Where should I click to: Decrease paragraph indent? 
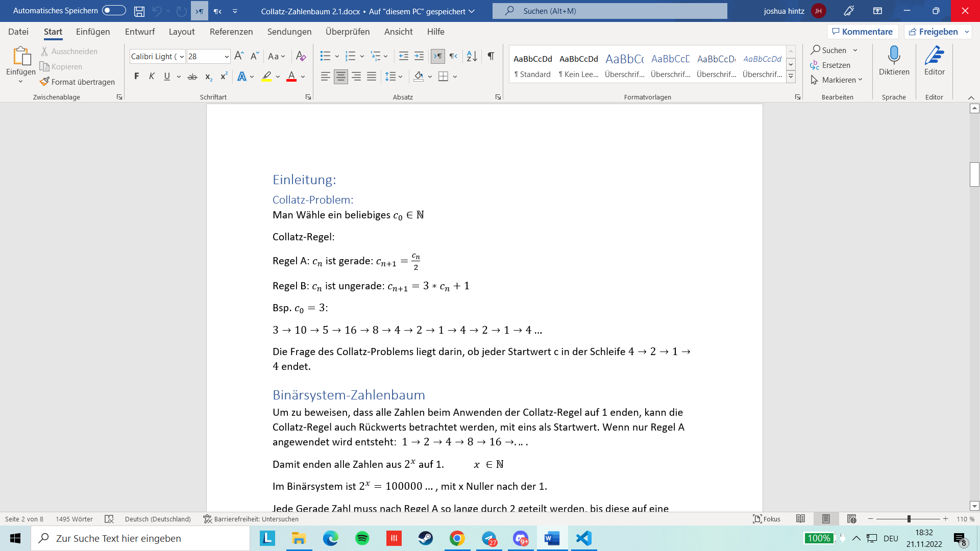tap(403, 56)
